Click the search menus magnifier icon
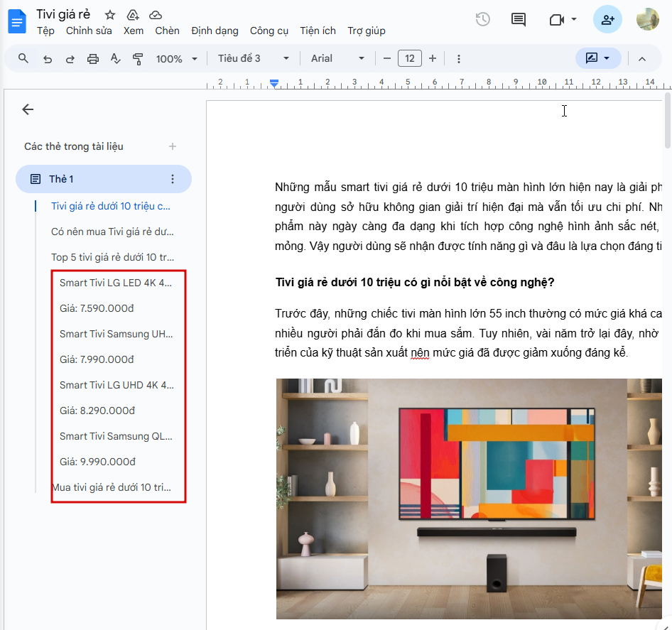This screenshot has height=630, width=672. click(23, 58)
